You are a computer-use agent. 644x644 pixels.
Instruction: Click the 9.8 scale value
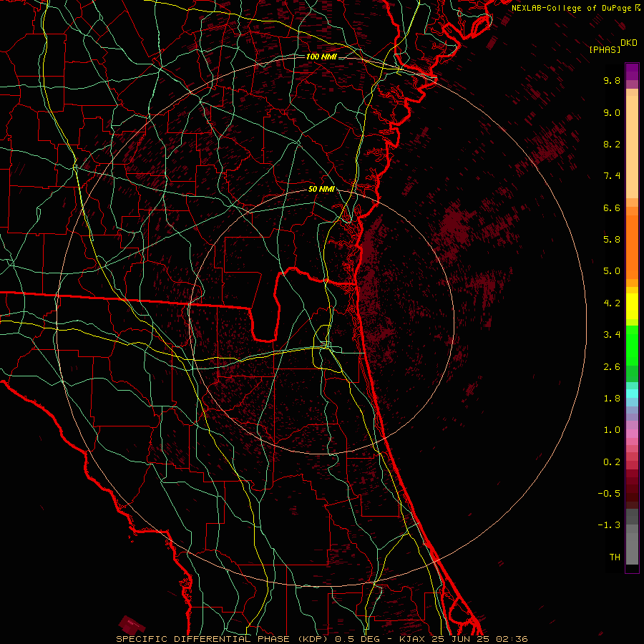point(612,80)
